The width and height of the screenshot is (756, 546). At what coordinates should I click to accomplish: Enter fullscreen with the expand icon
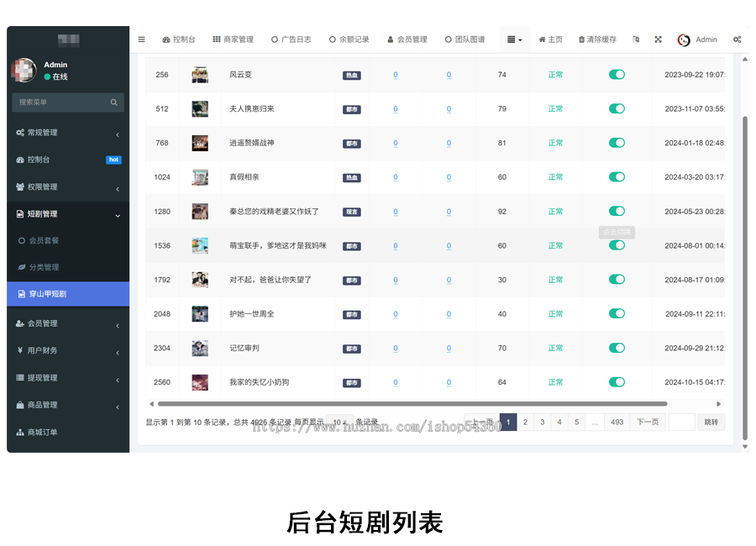pyautogui.click(x=658, y=39)
